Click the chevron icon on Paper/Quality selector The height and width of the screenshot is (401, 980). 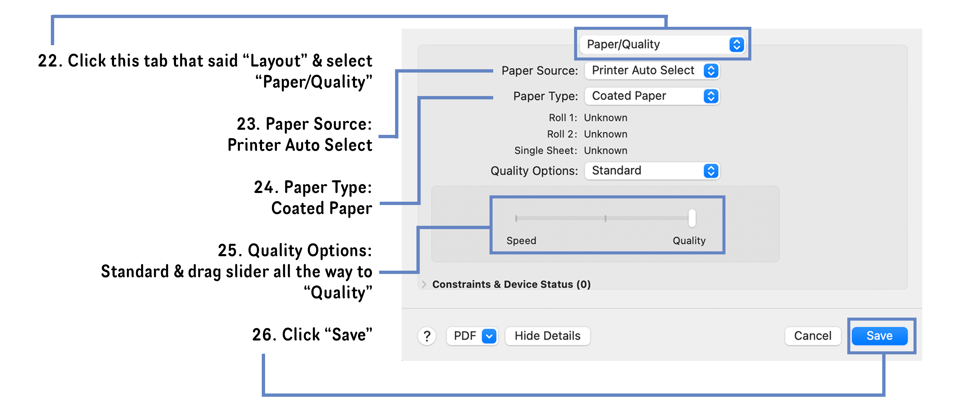[737, 44]
